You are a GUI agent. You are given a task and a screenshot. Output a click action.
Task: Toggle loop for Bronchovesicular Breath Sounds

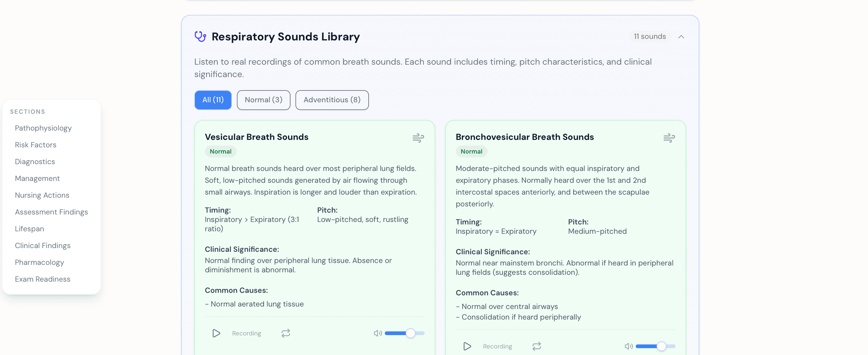tap(536, 346)
